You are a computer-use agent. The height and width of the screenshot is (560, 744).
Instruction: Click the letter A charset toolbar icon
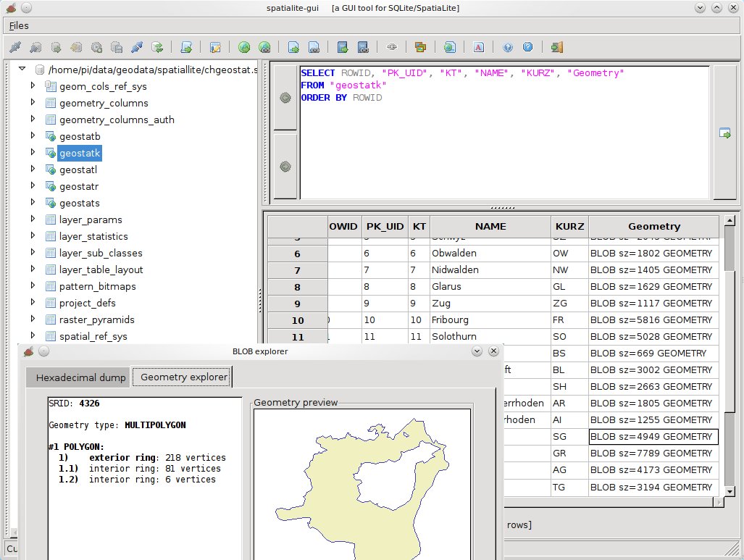[478, 47]
